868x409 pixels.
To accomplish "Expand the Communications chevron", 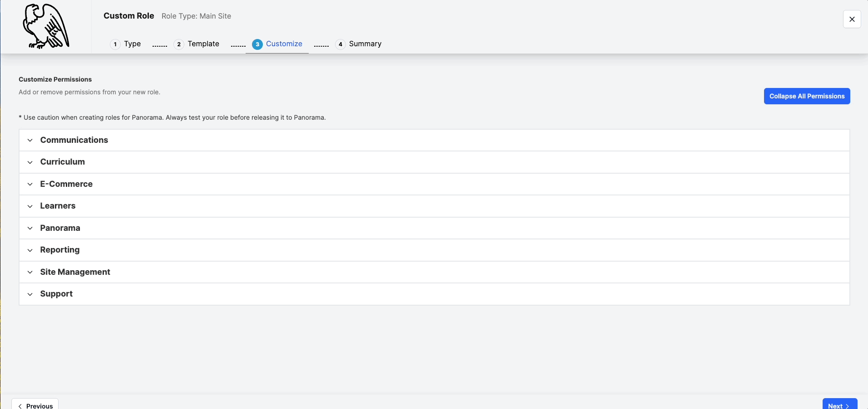I will point(30,140).
